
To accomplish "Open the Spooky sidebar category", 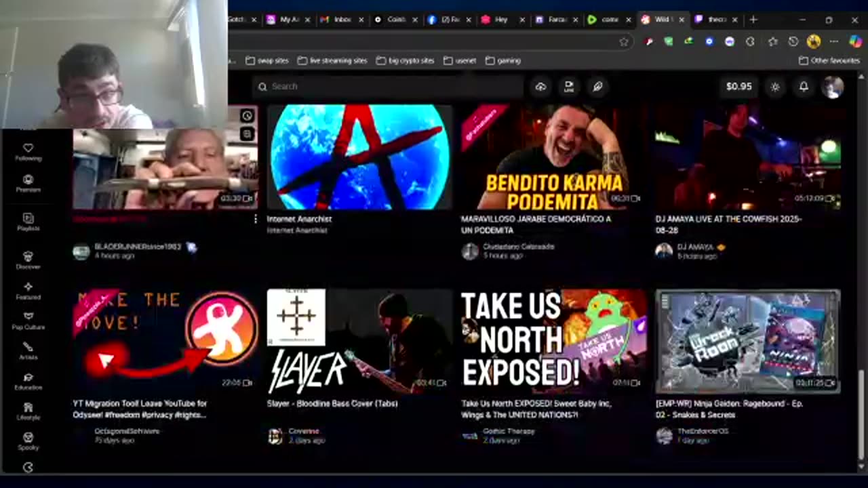I will click(x=28, y=441).
